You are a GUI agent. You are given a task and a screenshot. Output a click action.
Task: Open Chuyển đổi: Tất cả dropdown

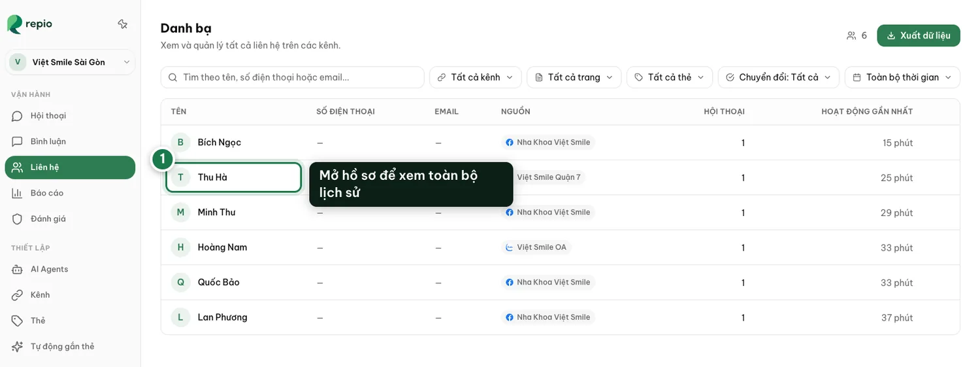tap(779, 77)
